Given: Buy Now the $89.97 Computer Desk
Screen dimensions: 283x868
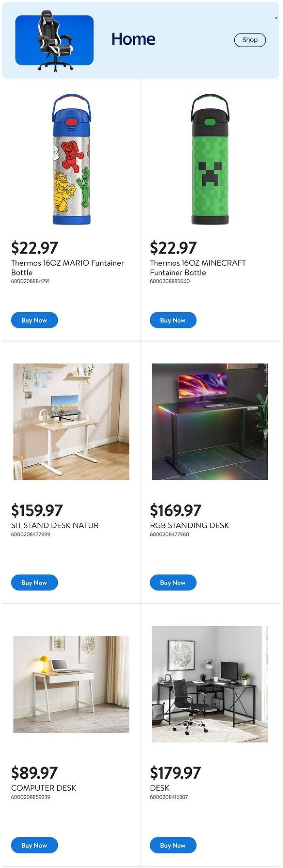Looking at the screenshot, I should 34,845.
